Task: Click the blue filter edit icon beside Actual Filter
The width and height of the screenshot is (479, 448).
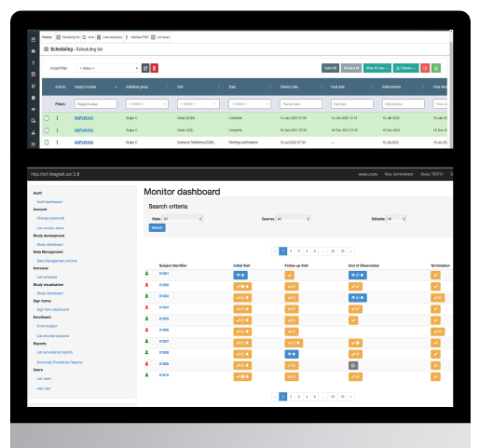Action: click(145, 68)
